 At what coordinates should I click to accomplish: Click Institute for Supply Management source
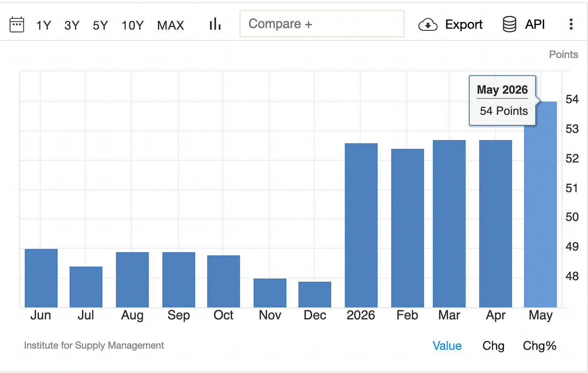click(x=94, y=346)
